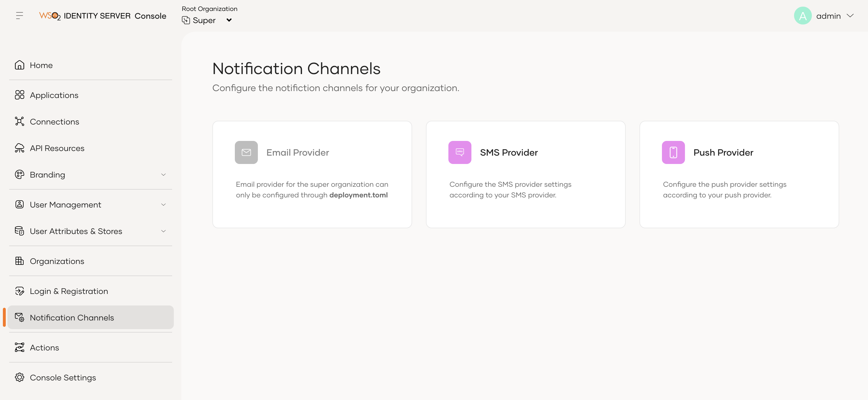Open the SMS Provider configuration card
Image resolution: width=868 pixels, height=400 pixels.
(x=526, y=174)
